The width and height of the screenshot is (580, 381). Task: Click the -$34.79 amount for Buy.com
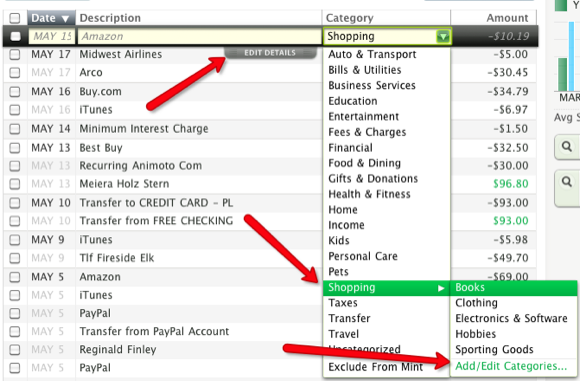(x=508, y=91)
